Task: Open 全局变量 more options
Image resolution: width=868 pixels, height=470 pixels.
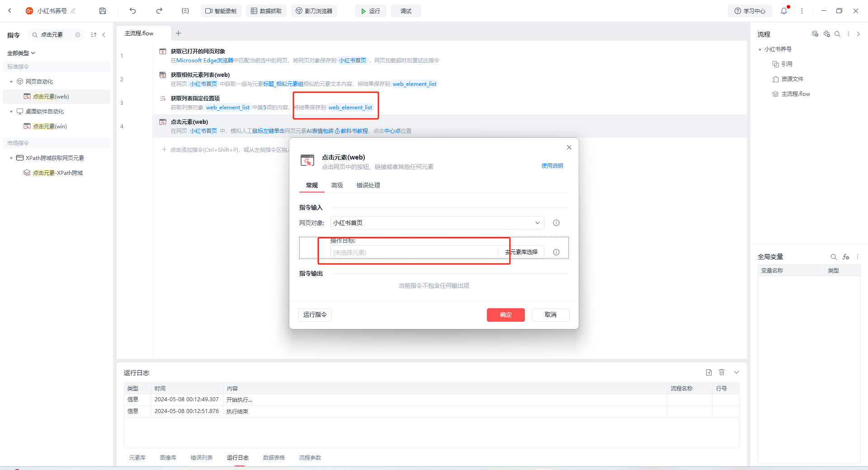Action: [x=858, y=257]
